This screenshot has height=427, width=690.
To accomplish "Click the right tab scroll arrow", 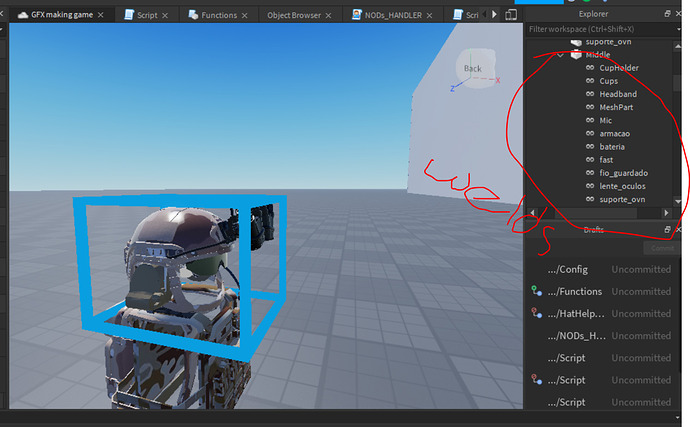I will point(494,15).
